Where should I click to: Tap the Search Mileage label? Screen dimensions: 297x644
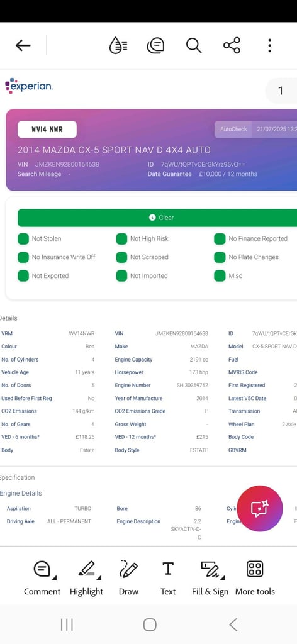click(39, 174)
